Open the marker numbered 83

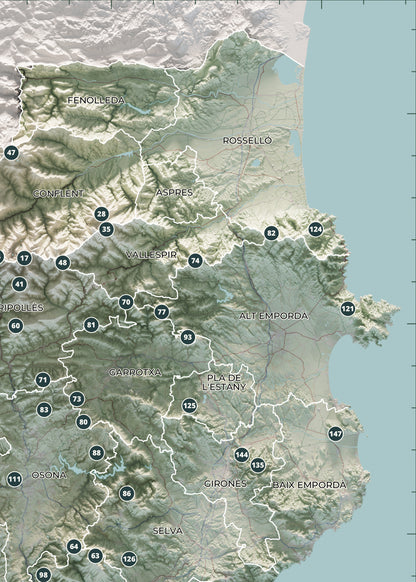pos(44,410)
